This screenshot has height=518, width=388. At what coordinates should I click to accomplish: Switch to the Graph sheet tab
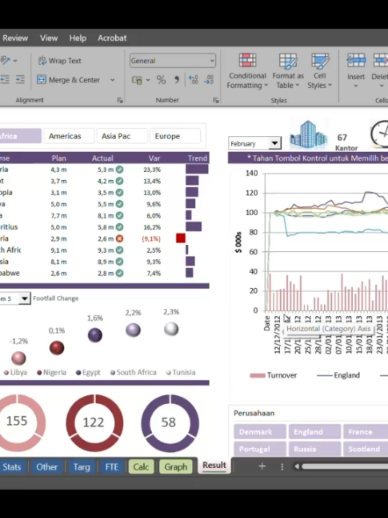[176, 467]
